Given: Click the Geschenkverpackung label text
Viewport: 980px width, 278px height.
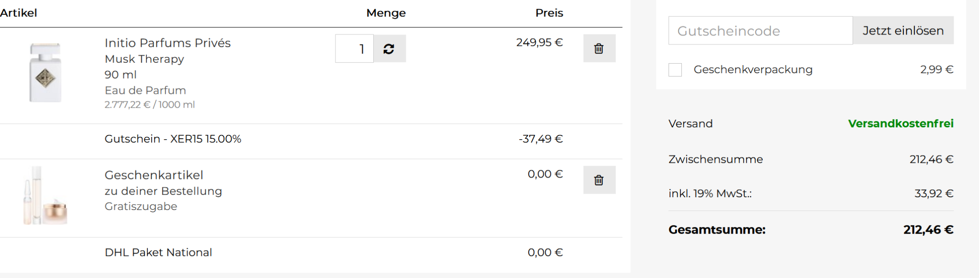Looking at the screenshot, I should click(753, 70).
